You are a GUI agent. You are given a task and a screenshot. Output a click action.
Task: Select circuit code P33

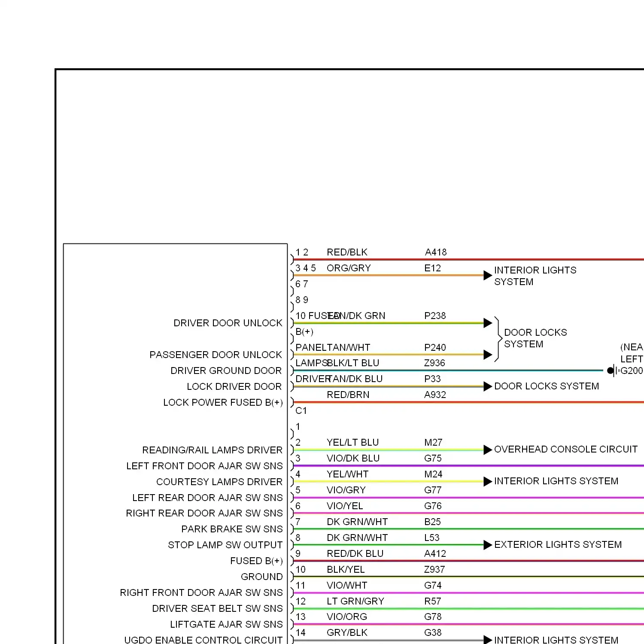[x=432, y=379]
